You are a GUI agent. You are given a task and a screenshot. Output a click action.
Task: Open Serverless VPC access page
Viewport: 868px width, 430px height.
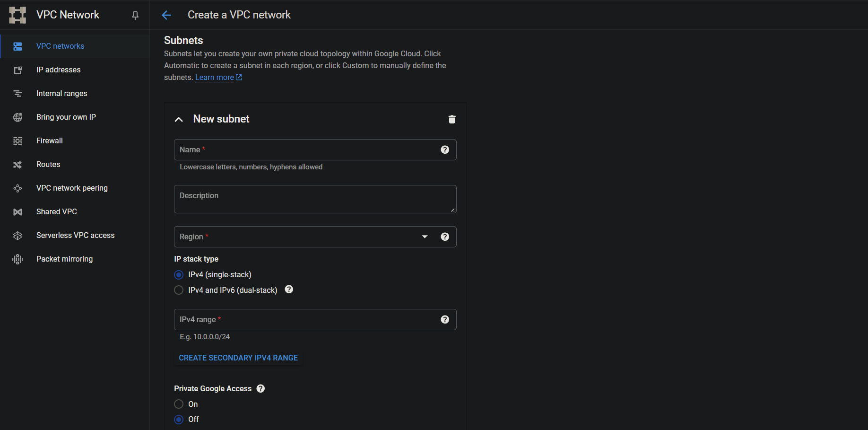75,236
